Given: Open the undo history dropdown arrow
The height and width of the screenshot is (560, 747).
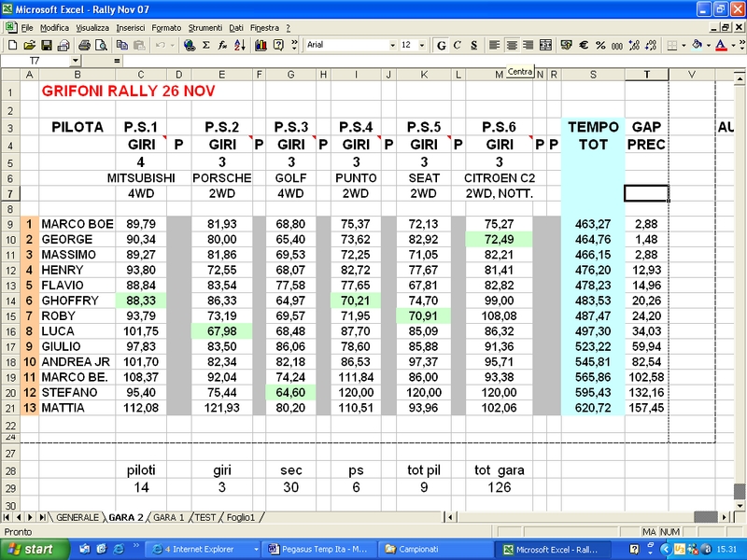Looking at the screenshot, I should pos(173,45).
